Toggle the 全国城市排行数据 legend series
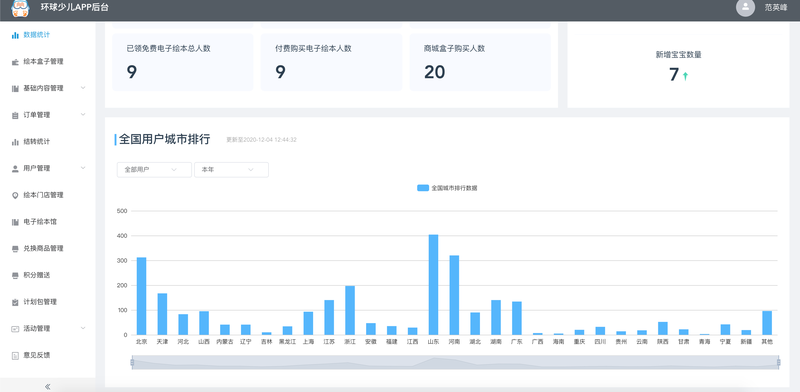This screenshot has width=800, height=392. [x=447, y=188]
